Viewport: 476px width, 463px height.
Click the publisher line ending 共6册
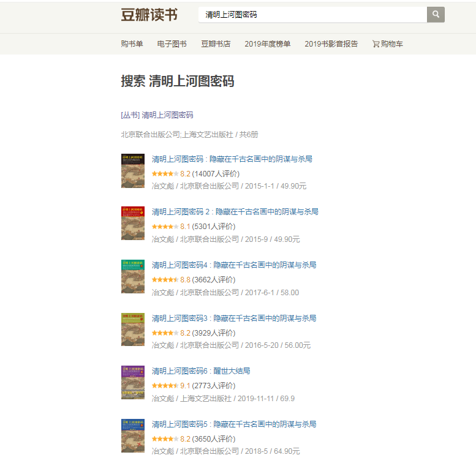pos(189,135)
